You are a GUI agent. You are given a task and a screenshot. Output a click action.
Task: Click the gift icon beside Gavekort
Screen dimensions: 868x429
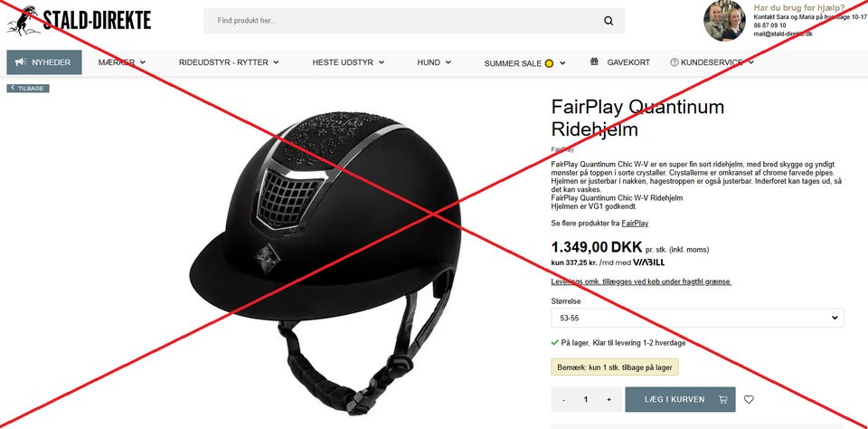pos(594,62)
